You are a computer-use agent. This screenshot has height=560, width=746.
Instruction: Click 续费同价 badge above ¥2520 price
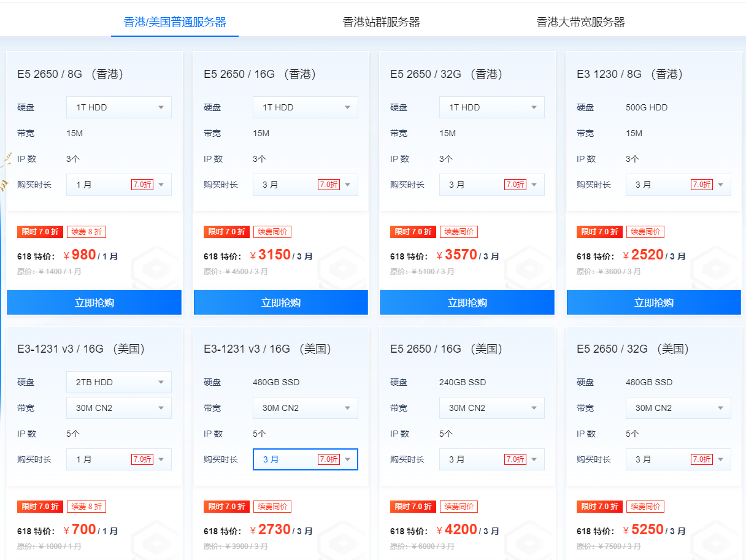click(x=645, y=232)
